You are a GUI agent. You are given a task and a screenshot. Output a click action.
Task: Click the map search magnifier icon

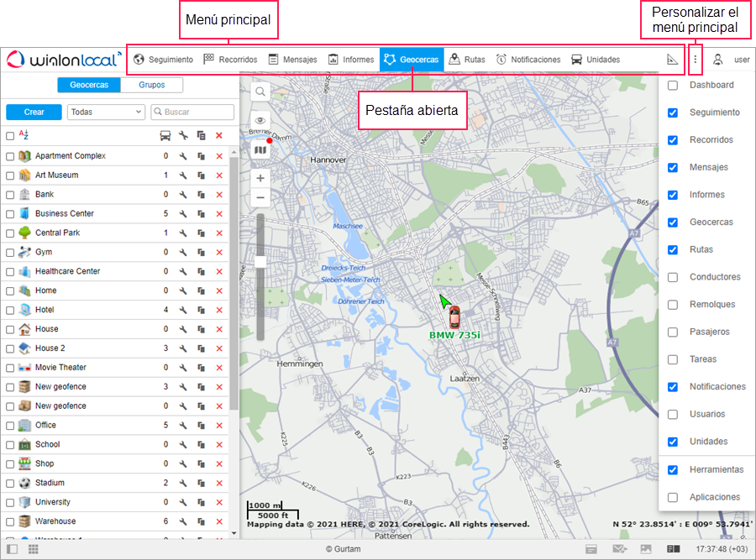tap(260, 92)
